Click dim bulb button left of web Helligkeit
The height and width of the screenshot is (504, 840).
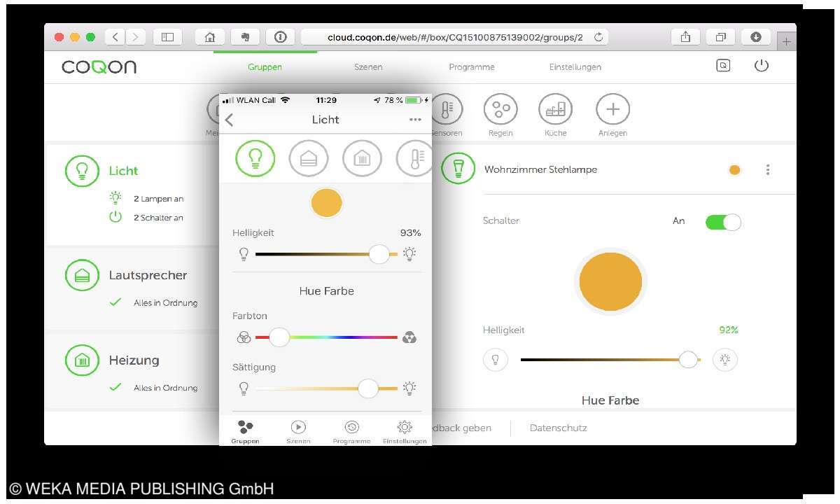[496, 360]
